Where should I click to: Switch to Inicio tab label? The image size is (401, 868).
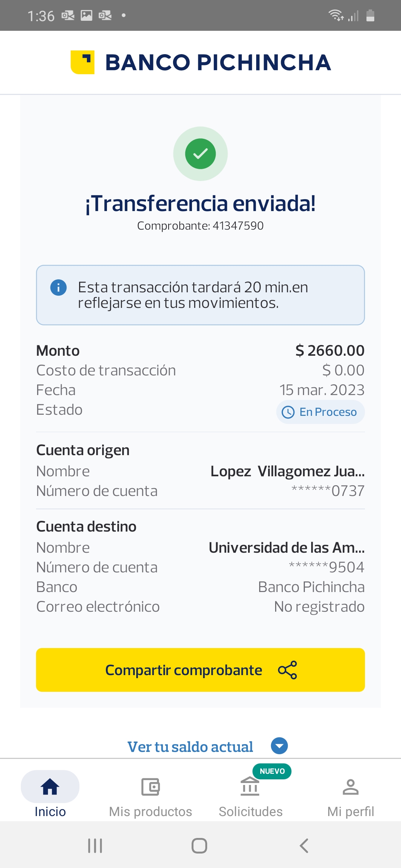[x=50, y=812]
